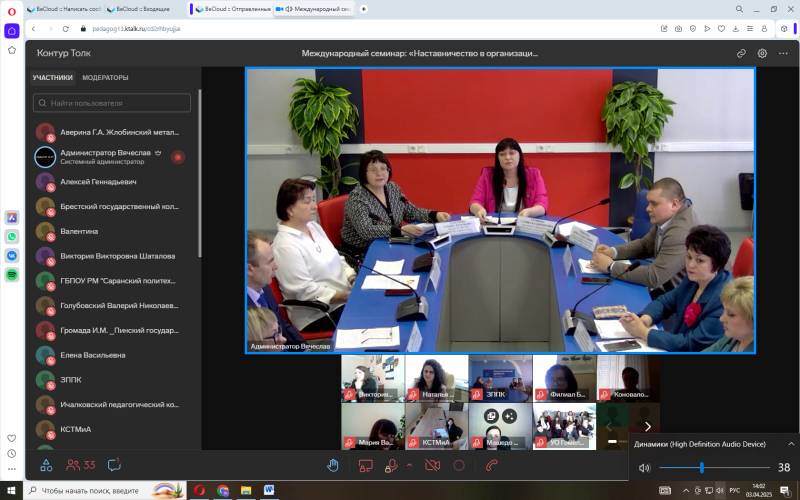
Task: Open the Филиал Б... video thumbnail
Action: pos(564,378)
